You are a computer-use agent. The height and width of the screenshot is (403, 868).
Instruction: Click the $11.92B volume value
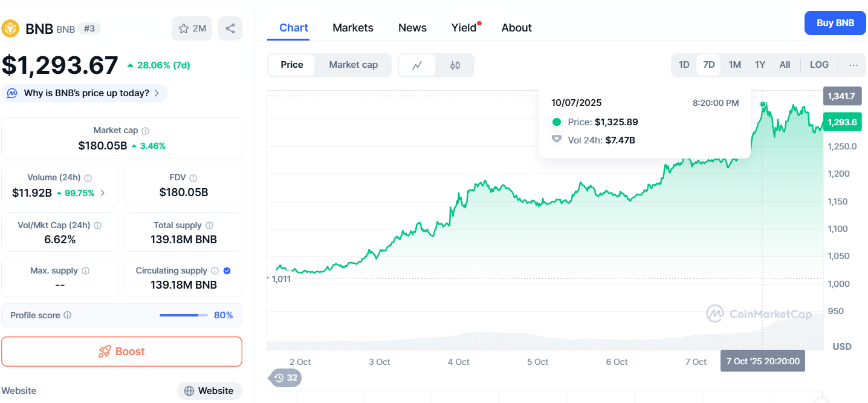pos(32,193)
